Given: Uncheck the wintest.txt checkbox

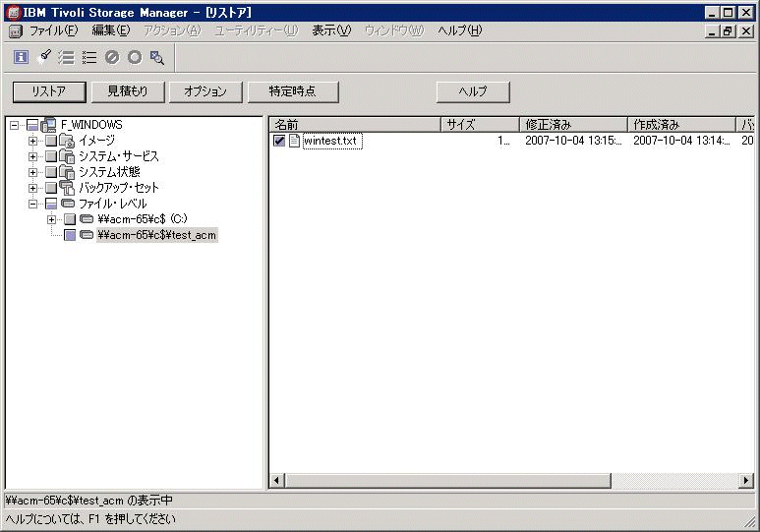Looking at the screenshot, I should click(x=279, y=141).
